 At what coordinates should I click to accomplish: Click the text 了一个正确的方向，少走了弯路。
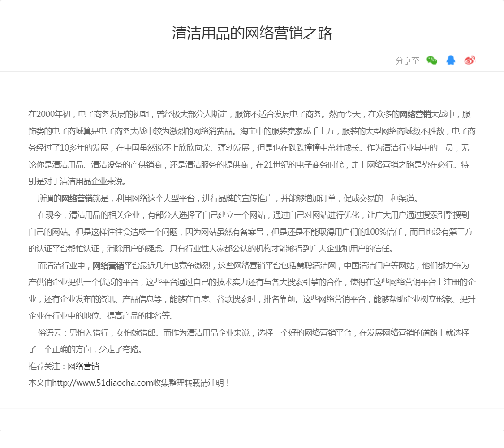click(86, 349)
